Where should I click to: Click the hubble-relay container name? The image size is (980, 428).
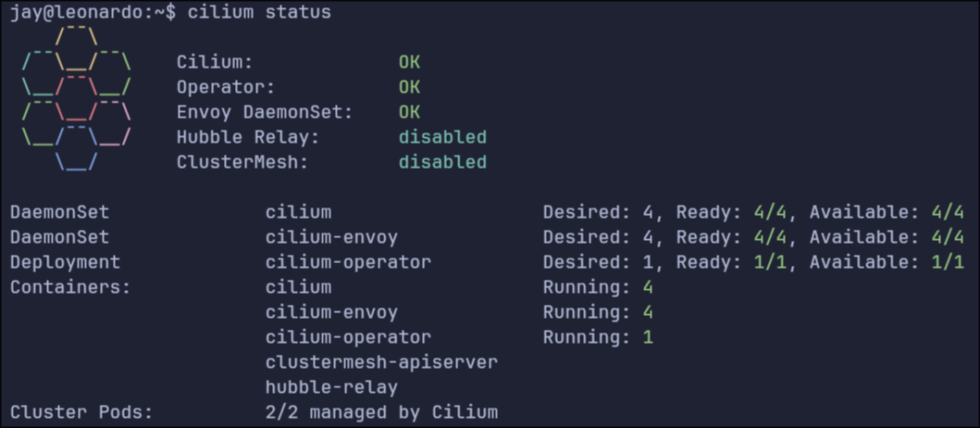coord(331,387)
